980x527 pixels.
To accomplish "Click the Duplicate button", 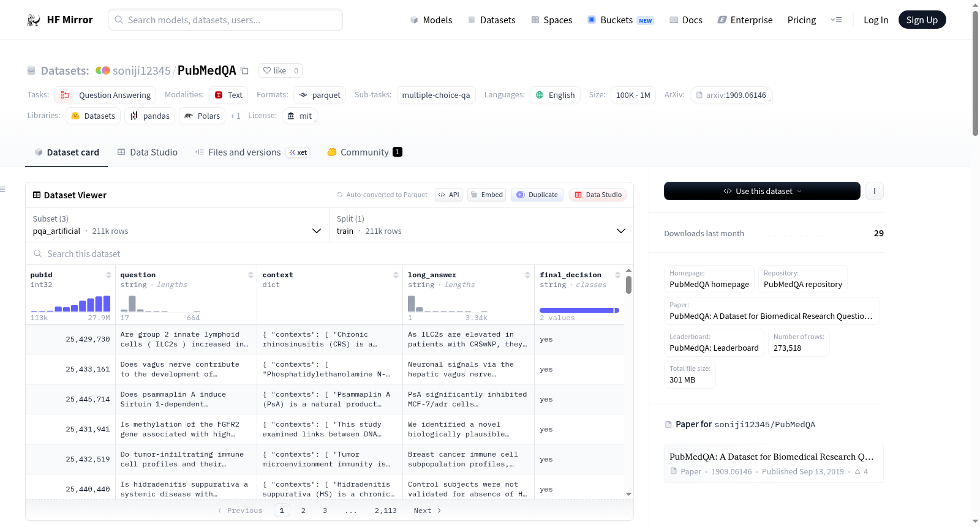I will pyautogui.click(x=537, y=195).
